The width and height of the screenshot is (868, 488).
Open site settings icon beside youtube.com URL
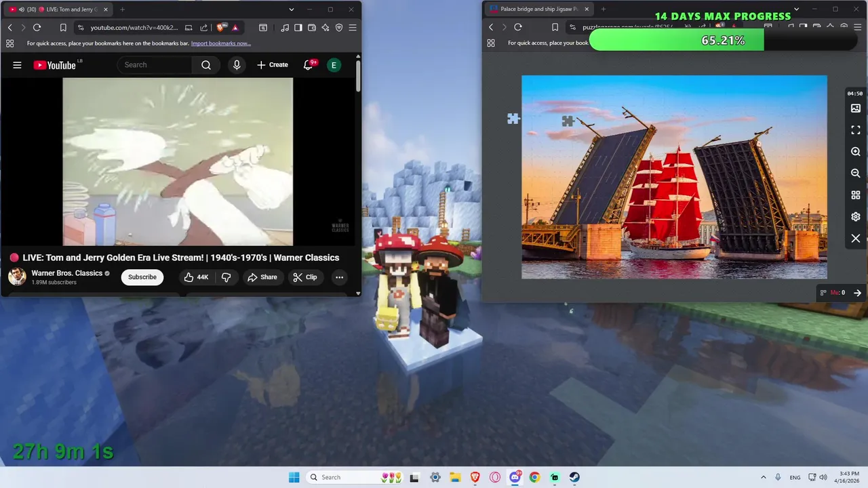(81, 27)
